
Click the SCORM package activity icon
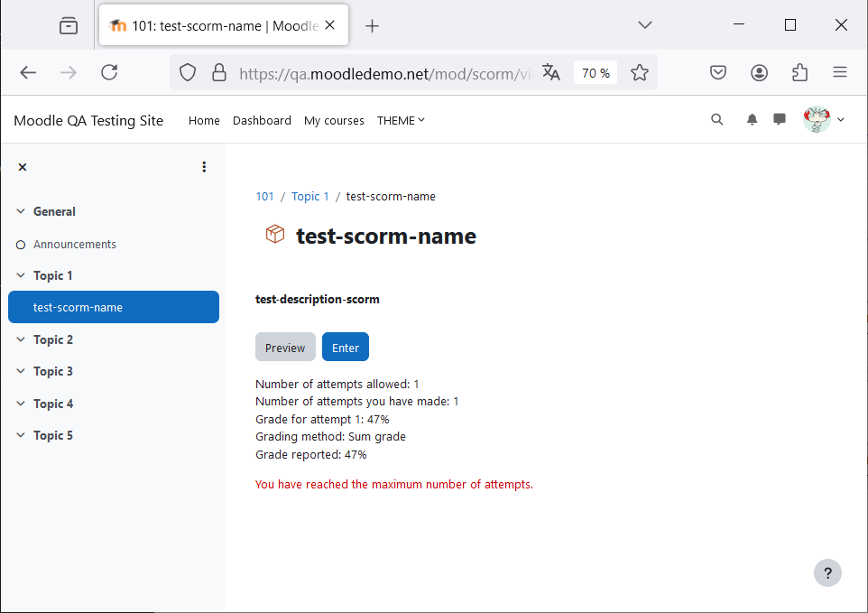[274, 234]
